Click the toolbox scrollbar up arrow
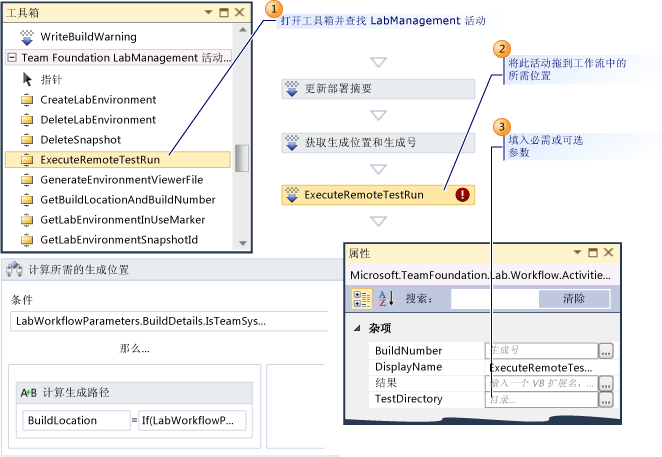Viewport: 662px width, 457px height. pos(242,30)
